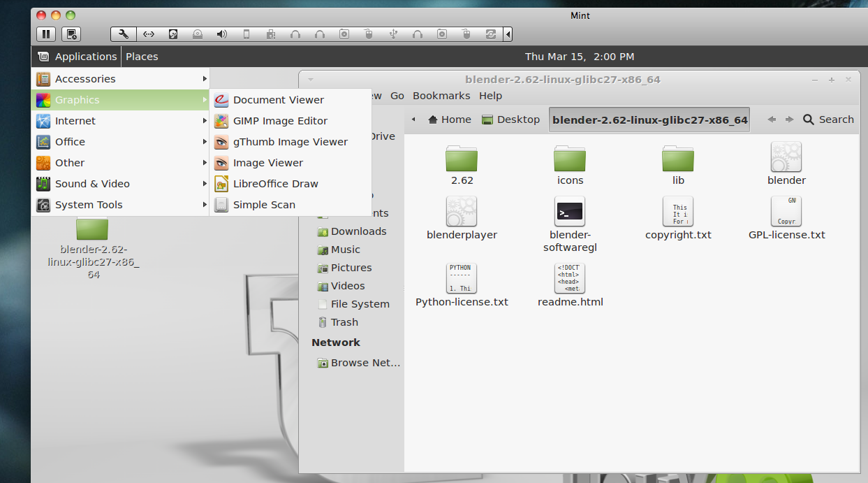Open virtual machine settings wrench icon
The height and width of the screenshot is (483, 868).
[124, 34]
